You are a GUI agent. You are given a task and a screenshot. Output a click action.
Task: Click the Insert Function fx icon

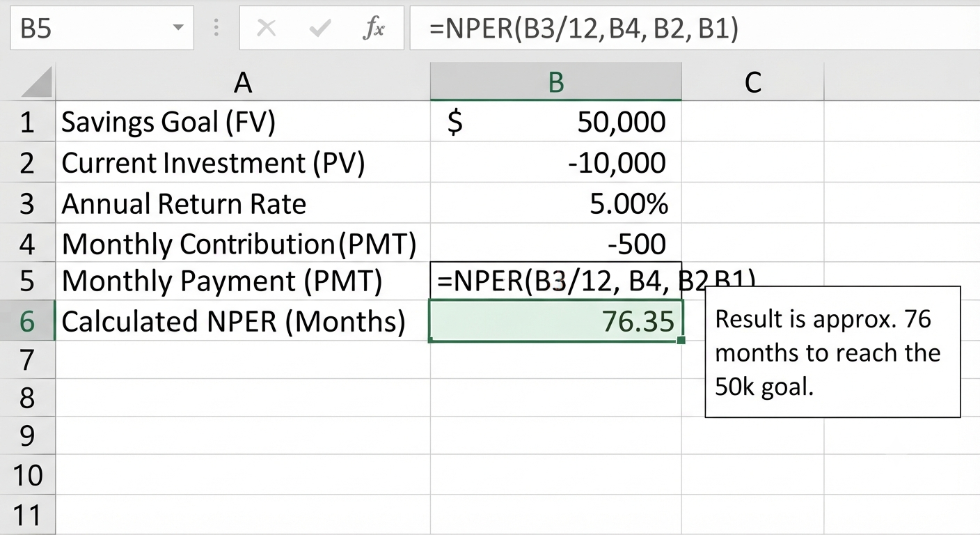click(x=374, y=29)
